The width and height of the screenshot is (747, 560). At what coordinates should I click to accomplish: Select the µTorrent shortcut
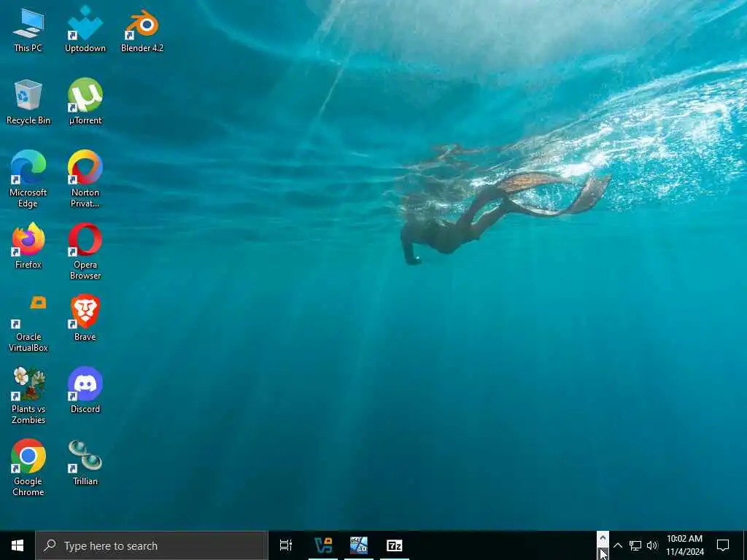85,102
